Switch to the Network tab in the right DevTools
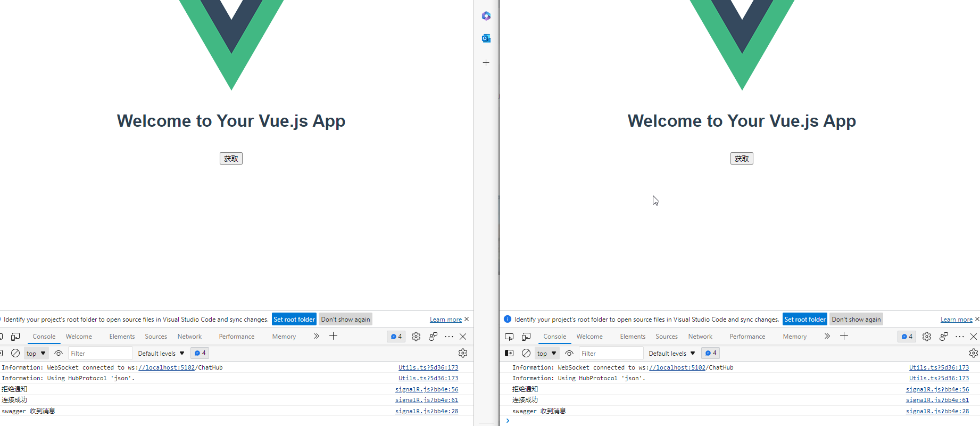This screenshot has height=426, width=980. 700,337
